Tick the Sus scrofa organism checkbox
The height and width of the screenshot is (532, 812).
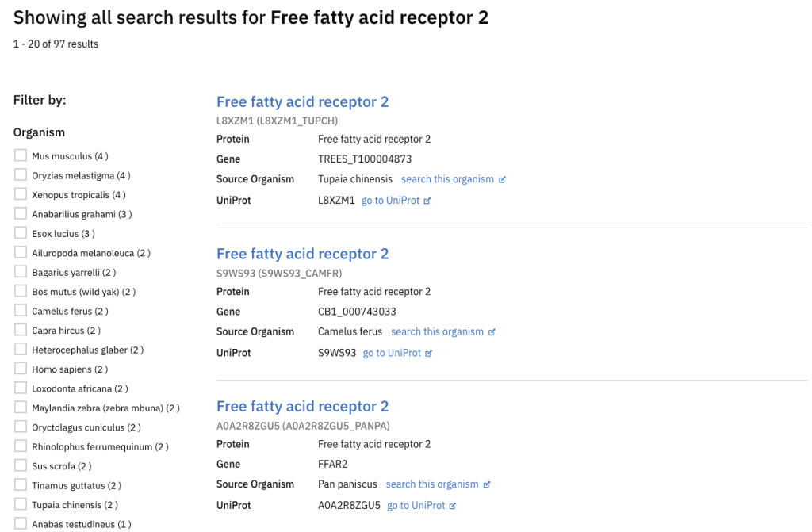[21, 465]
